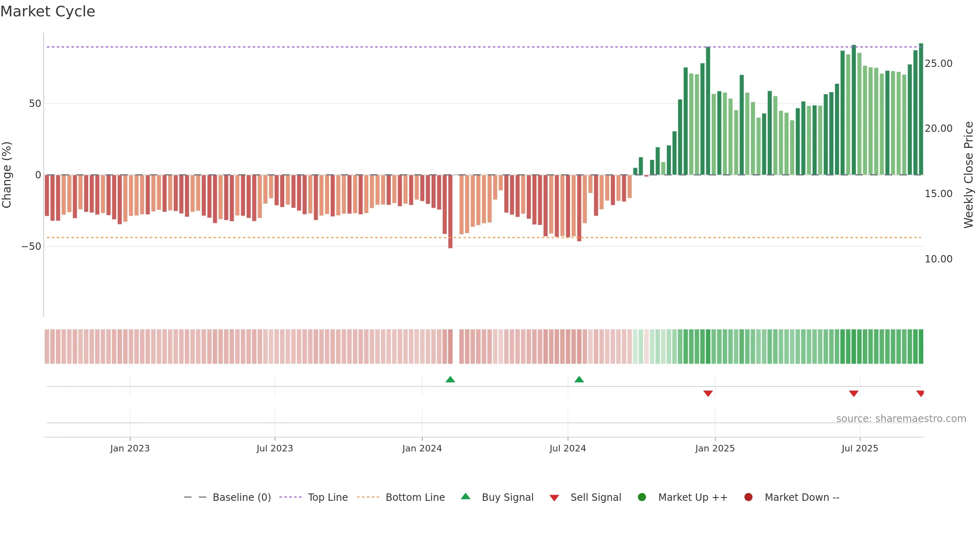Click the Market Cycle chart title
This screenshot has height=551, width=980.
[48, 11]
